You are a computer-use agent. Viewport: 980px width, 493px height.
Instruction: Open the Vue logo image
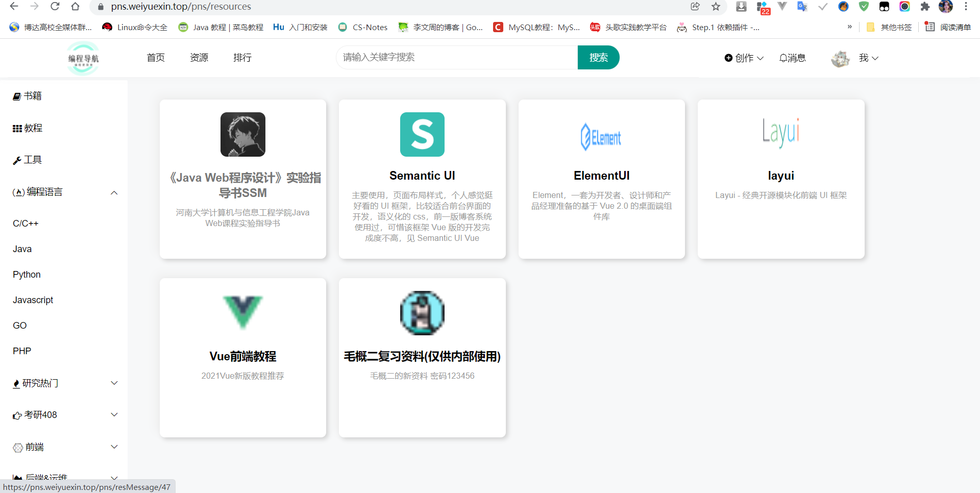pos(242,312)
